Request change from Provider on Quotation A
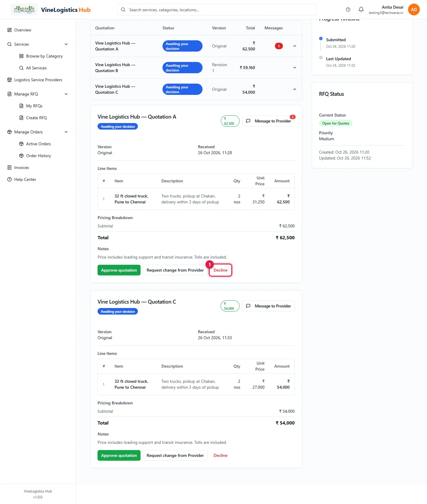The height and width of the screenshot is (504, 427). click(x=175, y=270)
